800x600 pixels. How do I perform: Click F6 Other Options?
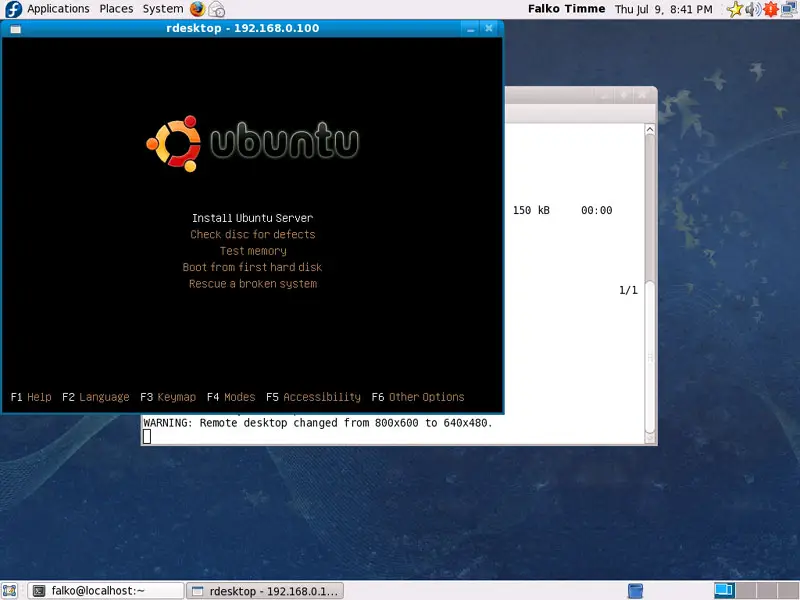[418, 397]
